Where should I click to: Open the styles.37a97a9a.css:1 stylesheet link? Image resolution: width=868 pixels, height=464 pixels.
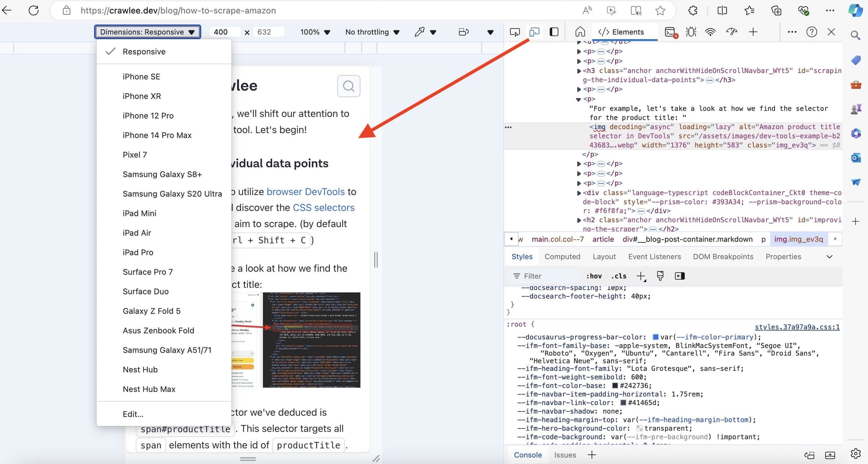coord(797,327)
